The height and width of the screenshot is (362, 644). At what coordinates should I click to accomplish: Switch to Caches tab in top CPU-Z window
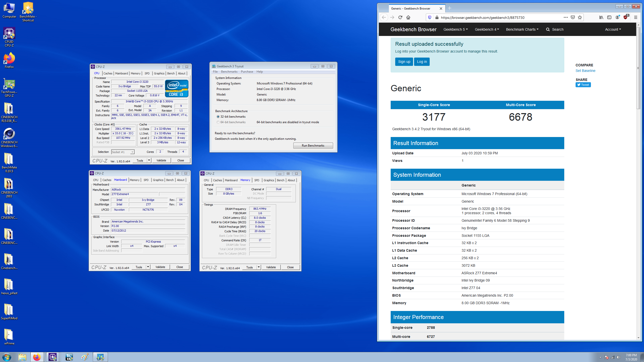pyautogui.click(x=108, y=73)
